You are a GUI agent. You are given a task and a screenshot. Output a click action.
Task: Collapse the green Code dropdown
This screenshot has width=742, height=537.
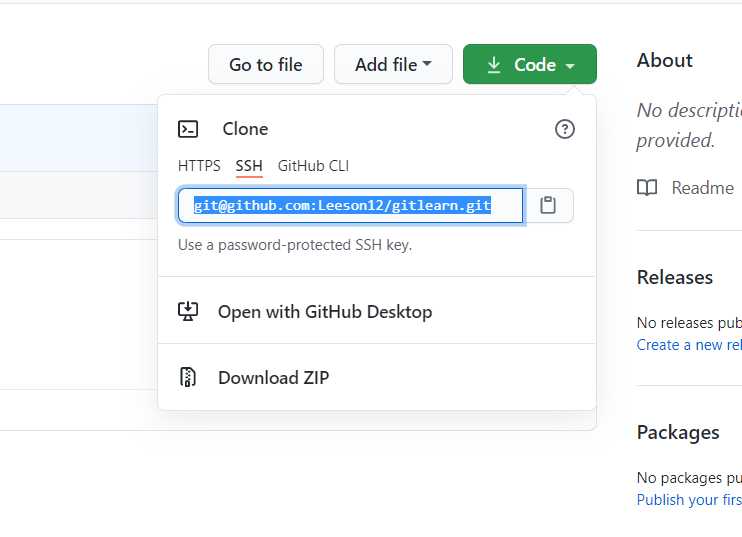coord(530,64)
